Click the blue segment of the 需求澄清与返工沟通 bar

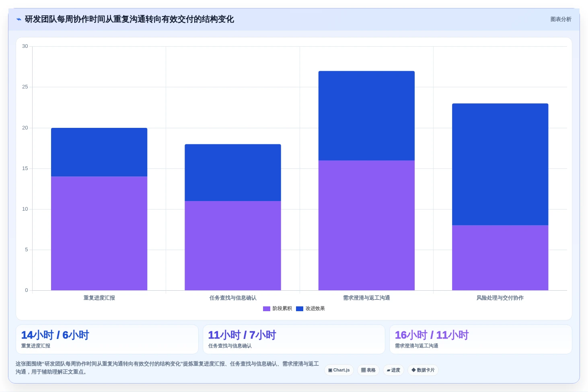(x=366, y=116)
